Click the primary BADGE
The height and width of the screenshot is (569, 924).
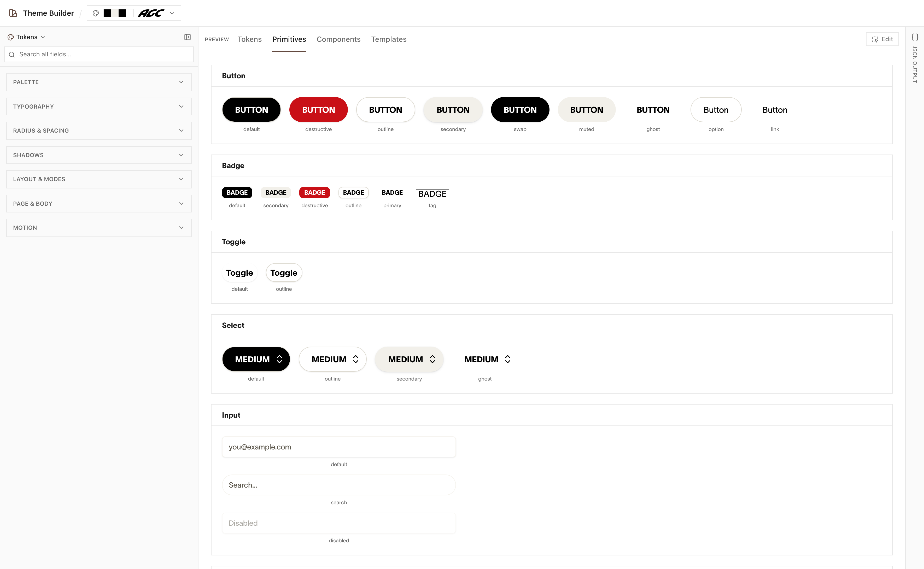(392, 192)
